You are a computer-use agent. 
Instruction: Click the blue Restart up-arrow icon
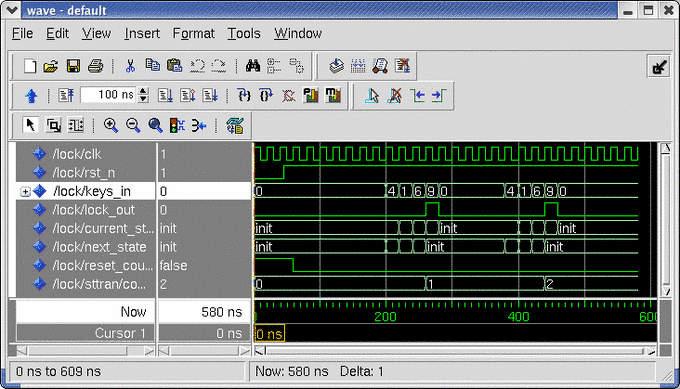coord(31,95)
